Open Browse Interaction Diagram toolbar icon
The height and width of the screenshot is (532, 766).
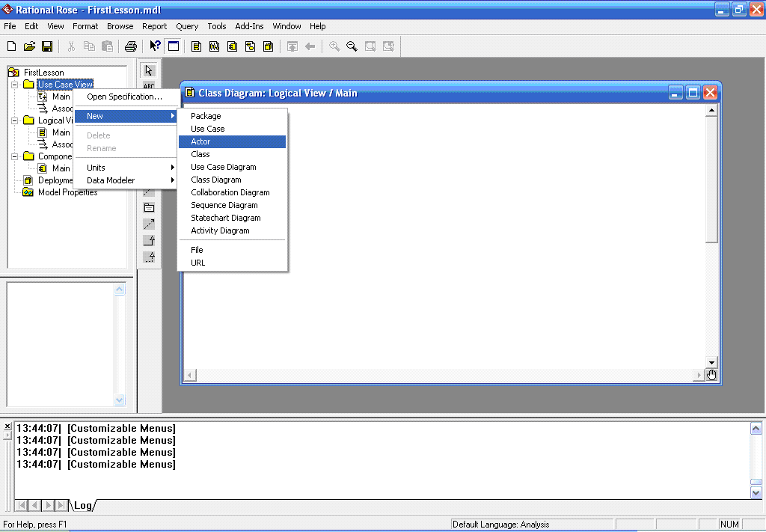(x=214, y=46)
